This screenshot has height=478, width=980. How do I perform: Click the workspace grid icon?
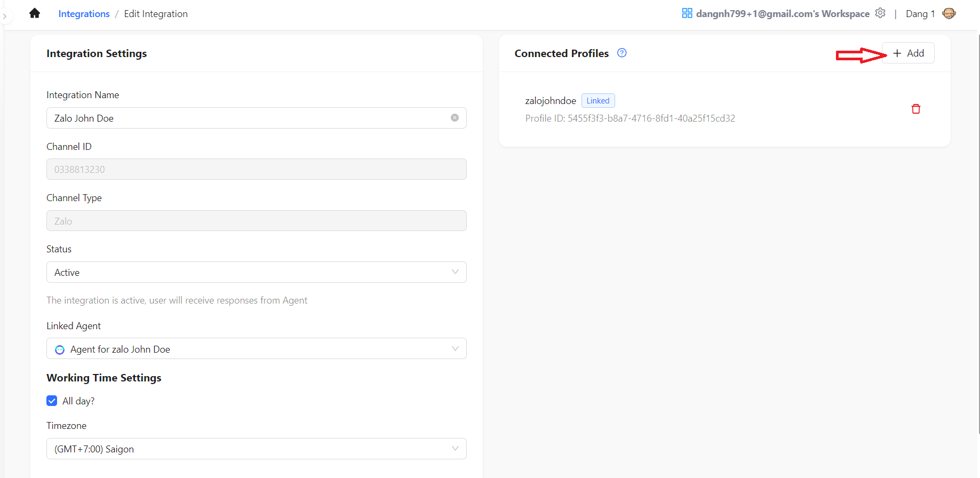(687, 13)
